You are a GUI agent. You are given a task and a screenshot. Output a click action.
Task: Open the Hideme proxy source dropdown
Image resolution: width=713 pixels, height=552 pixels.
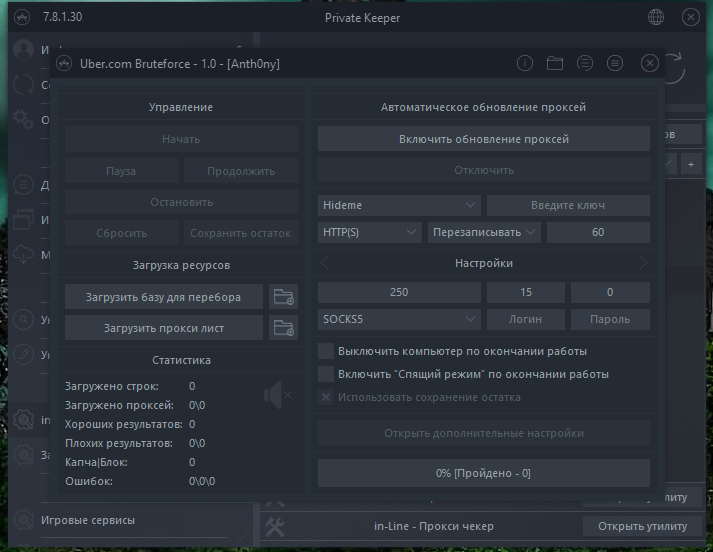(x=399, y=205)
